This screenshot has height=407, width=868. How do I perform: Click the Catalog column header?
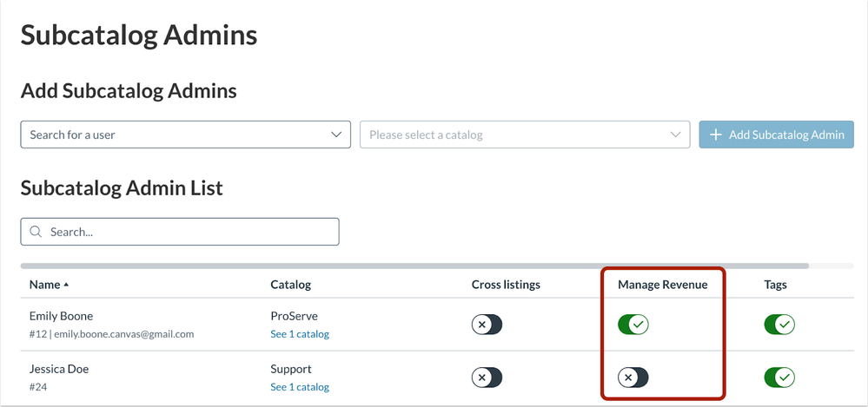(290, 285)
